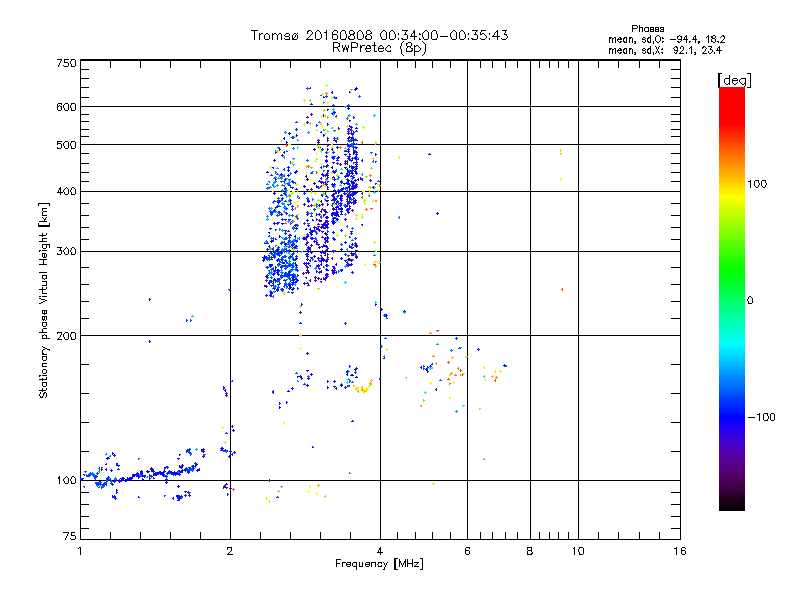The width and height of the screenshot is (800, 600).
Task: Click the "mean, sd,X: 92.1, 23.4" line
Action: [665, 50]
